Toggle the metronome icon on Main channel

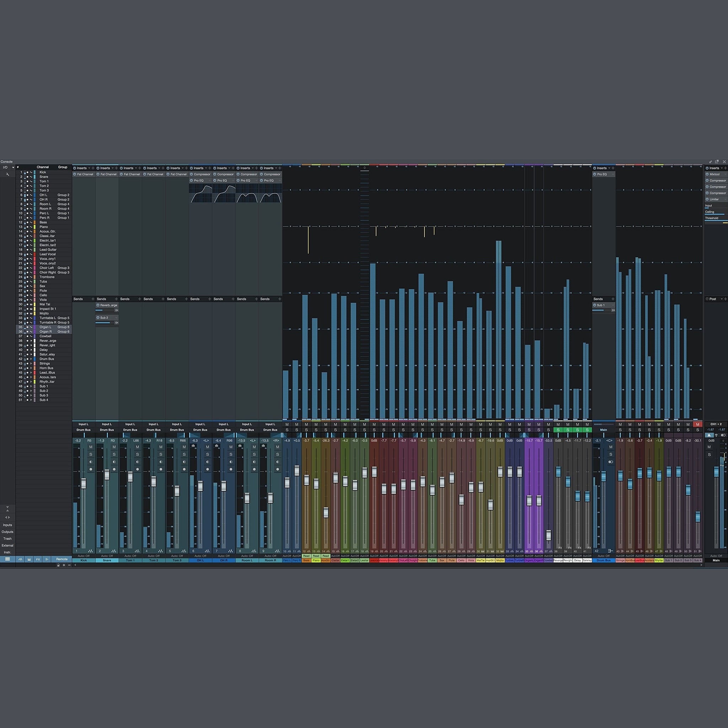710,435
